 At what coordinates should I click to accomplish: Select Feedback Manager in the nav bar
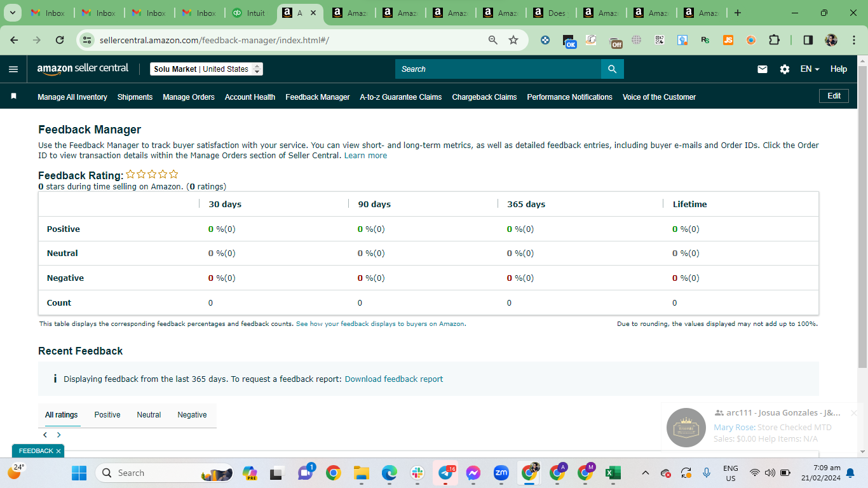click(x=318, y=97)
